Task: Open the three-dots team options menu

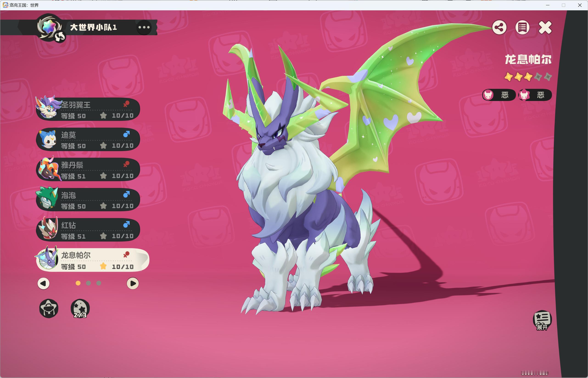Action: [x=144, y=27]
